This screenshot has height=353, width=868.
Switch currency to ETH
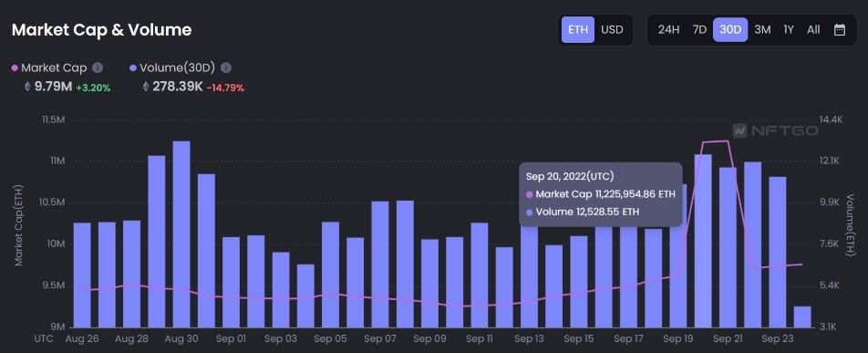click(x=578, y=30)
